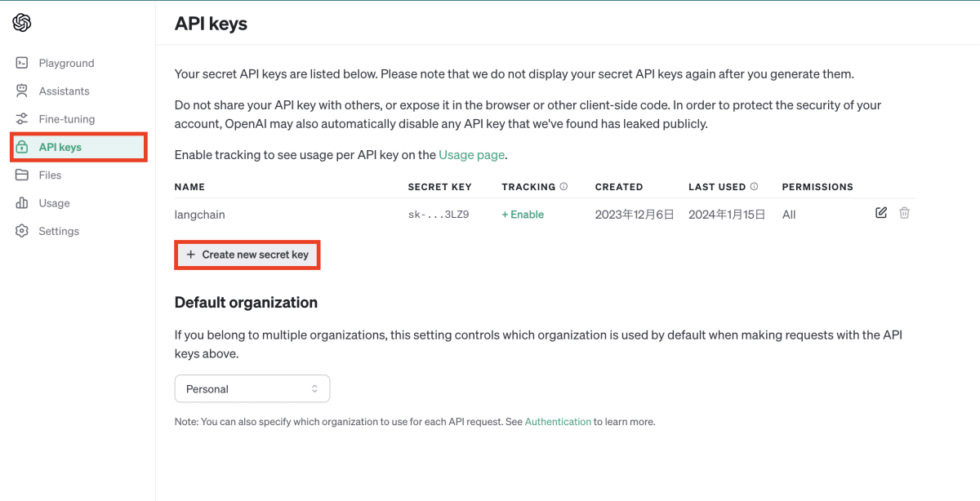
Task: Click the secret key sk-...3LZ9
Action: [x=439, y=215]
